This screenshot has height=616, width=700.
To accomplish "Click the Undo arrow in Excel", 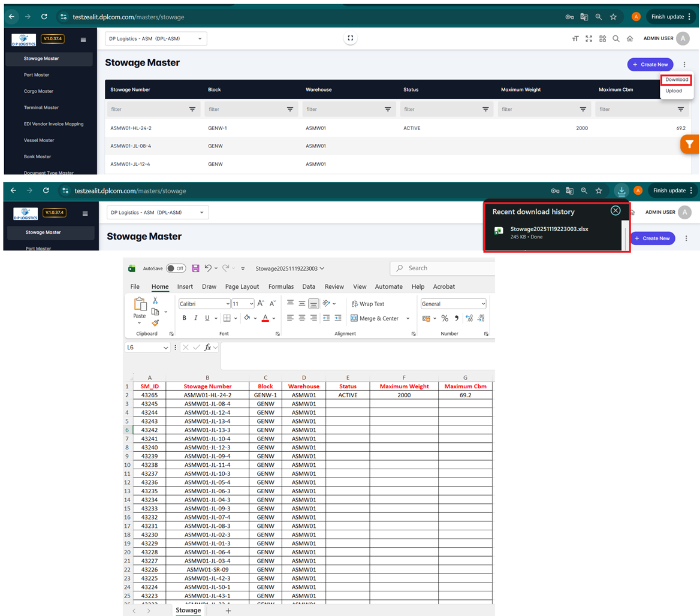I will [x=208, y=268].
